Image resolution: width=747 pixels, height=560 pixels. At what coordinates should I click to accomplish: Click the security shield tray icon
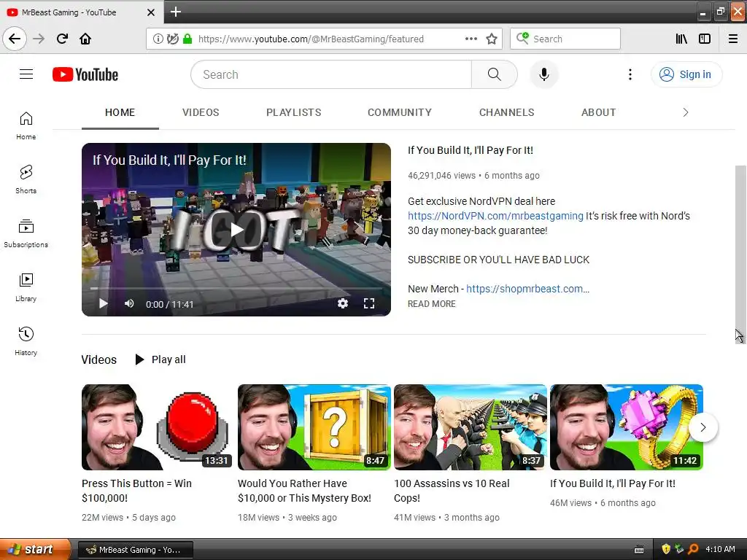(x=665, y=550)
